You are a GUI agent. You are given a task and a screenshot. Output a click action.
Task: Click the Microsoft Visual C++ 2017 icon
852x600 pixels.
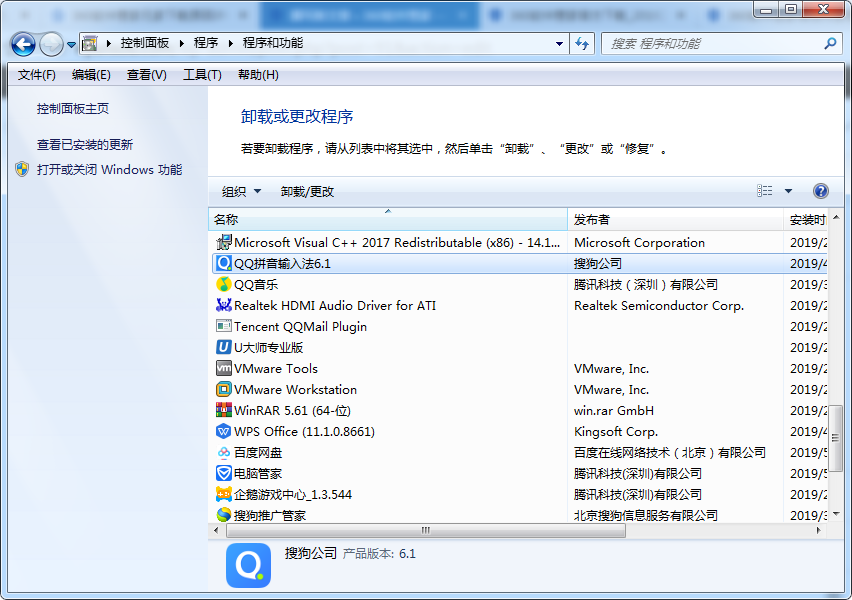point(223,242)
